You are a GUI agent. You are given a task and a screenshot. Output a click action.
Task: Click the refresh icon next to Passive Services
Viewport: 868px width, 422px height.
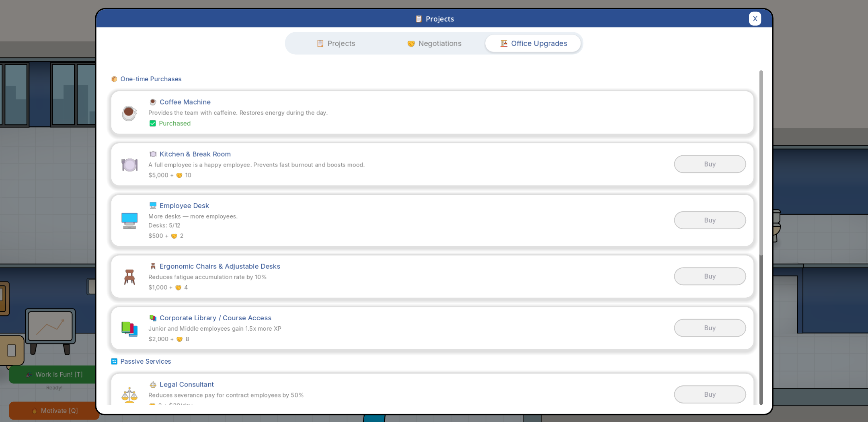click(x=114, y=361)
